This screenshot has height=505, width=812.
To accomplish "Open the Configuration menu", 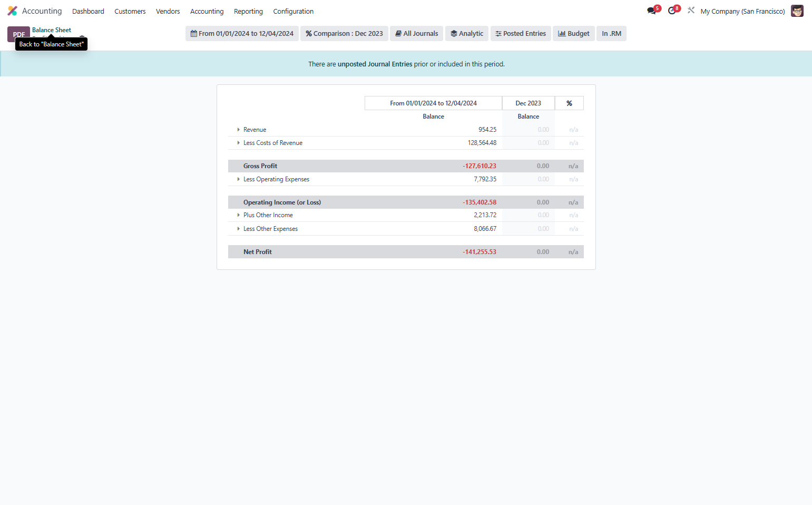I will point(293,11).
